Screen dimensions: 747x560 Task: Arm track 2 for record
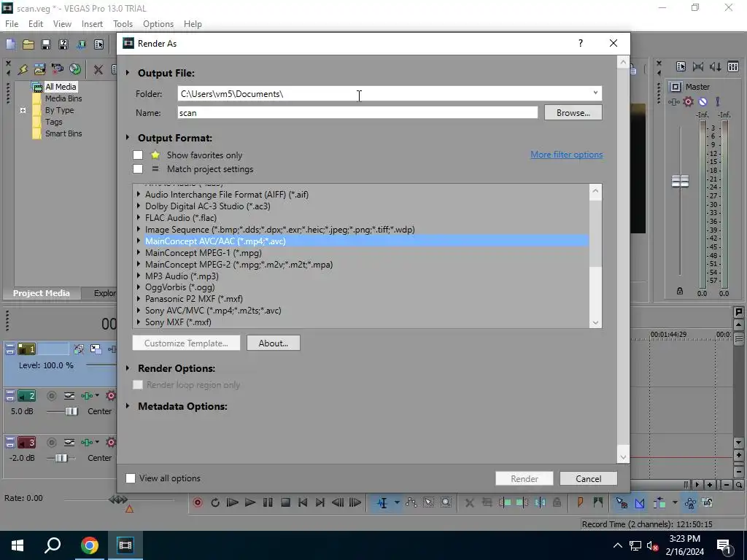coord(52,395)
